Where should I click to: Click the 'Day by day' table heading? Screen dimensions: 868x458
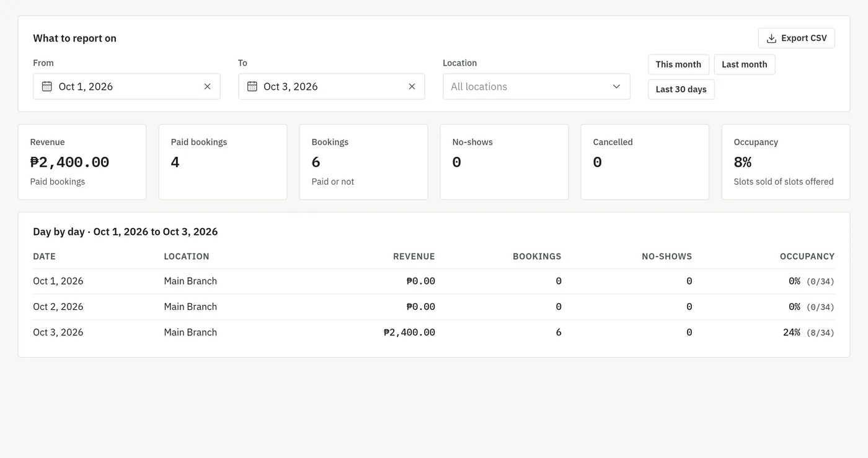point(125,232)
